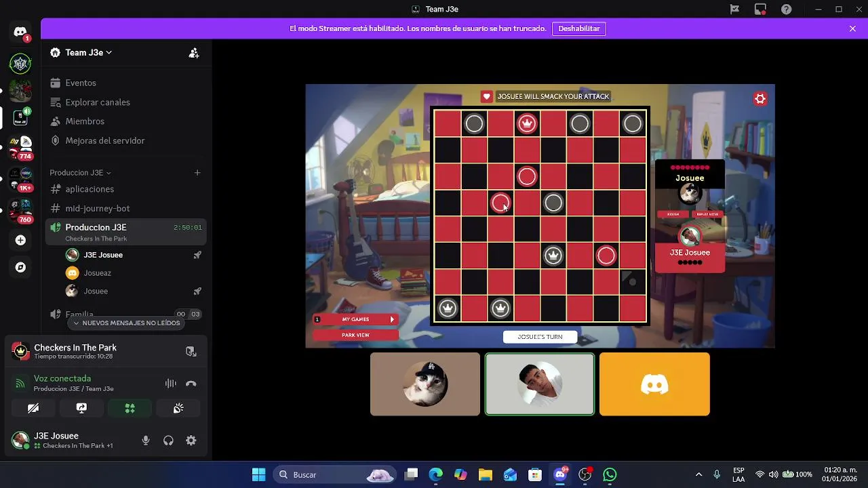
Task: Disconnect from voice with hang-up icon
Action: point(191,384)
